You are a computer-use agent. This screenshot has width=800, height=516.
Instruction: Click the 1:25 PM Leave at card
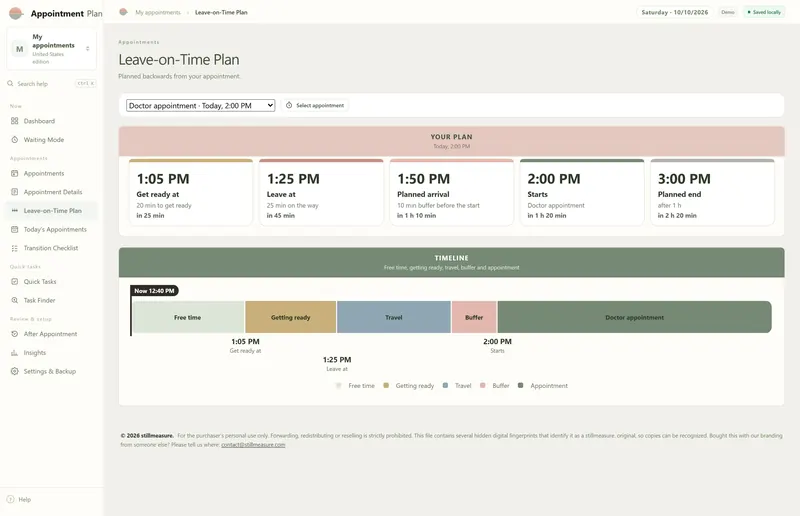click(321, 192)
